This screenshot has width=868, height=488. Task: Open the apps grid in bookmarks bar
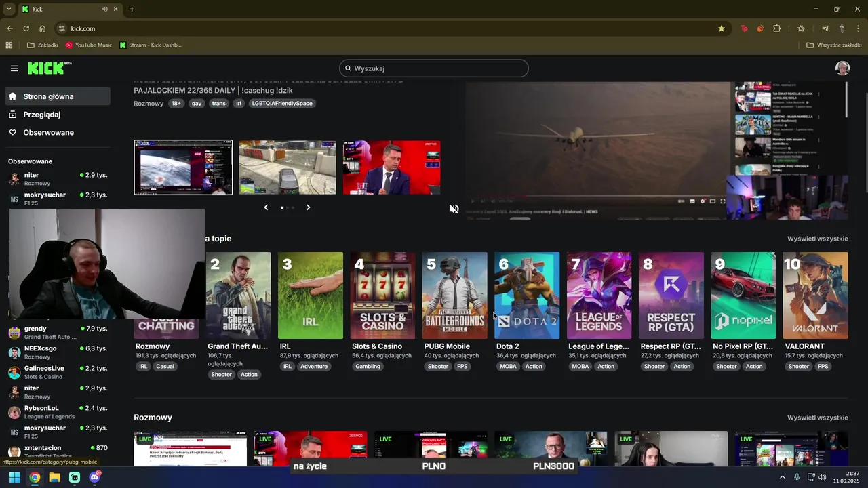[9, 45]
